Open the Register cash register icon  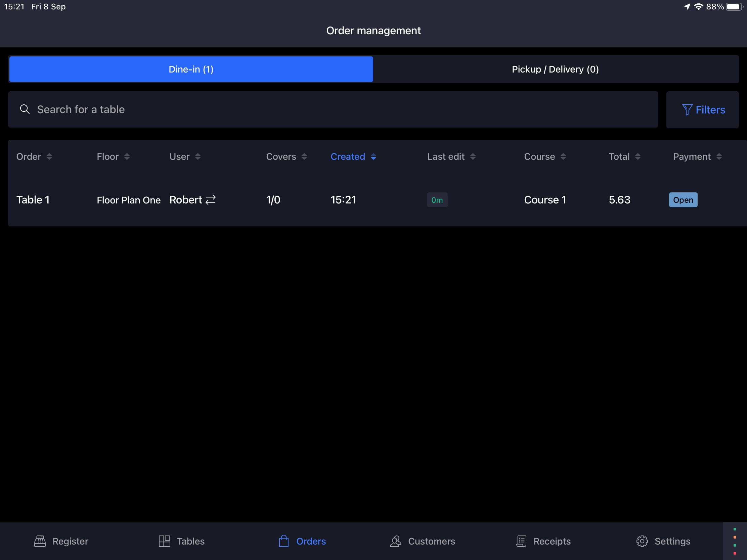coord(40,541)
